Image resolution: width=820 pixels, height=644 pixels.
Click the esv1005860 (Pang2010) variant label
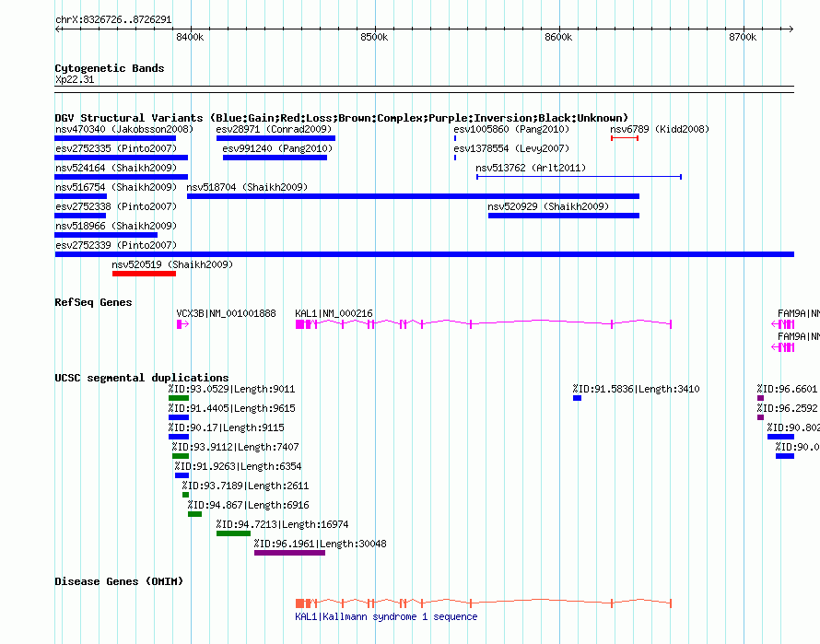[x=511, y=129]
